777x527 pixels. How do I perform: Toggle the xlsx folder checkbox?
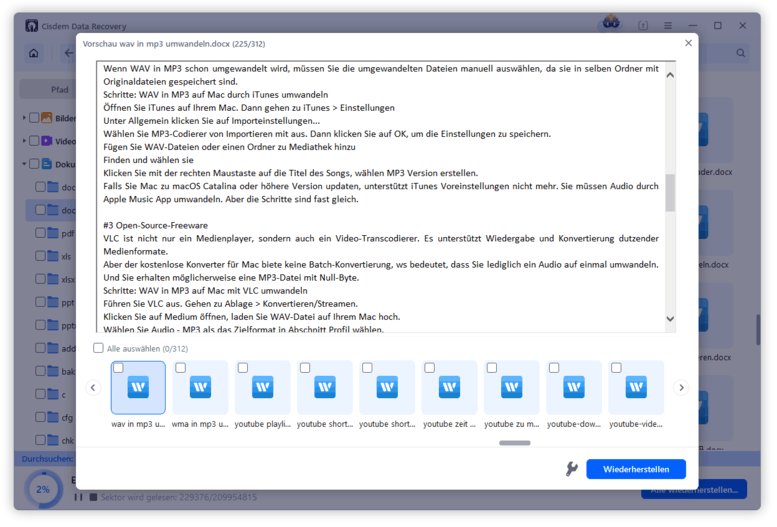click(41, 279)
